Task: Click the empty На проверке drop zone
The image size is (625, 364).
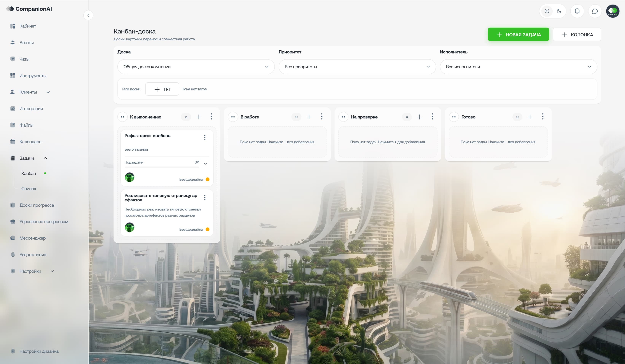Action: pos(388,142)
